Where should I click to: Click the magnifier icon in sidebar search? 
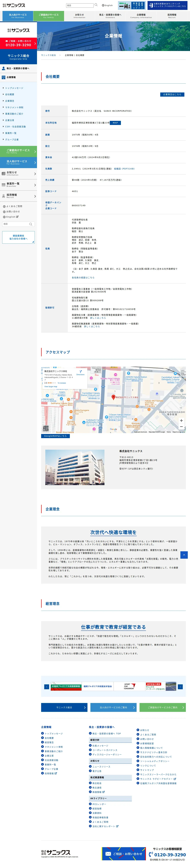[31, 224]
